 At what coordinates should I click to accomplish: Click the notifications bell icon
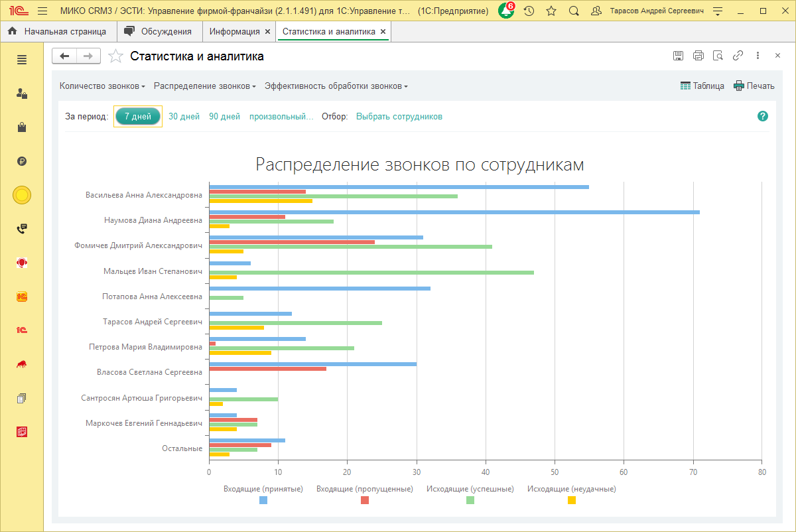pyautogui.click(x=506, y=11)
